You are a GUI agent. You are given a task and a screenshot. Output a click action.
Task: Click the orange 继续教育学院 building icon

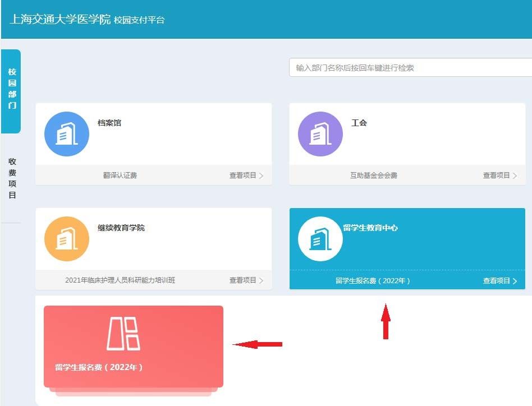pyautogui.click(x=67, y=239)
